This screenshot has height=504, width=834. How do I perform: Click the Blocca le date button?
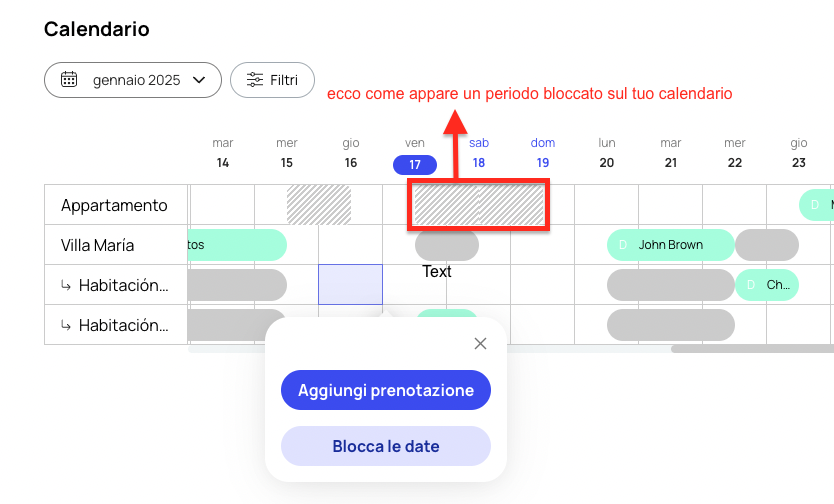[386, 446]
